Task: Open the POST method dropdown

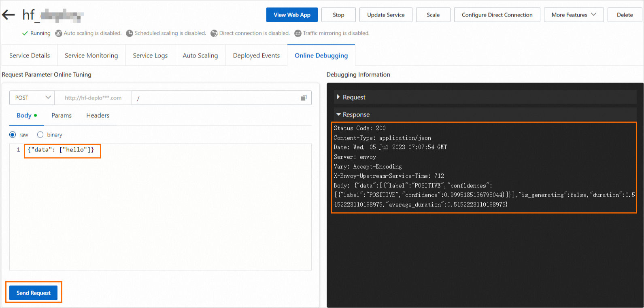Action: click(32, 98)
